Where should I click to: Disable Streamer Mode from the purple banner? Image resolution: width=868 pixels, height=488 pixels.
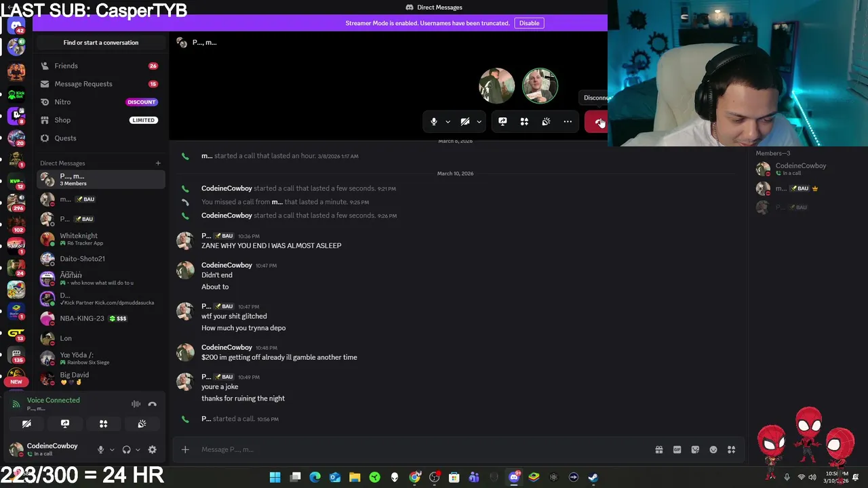tap(529, 23)
